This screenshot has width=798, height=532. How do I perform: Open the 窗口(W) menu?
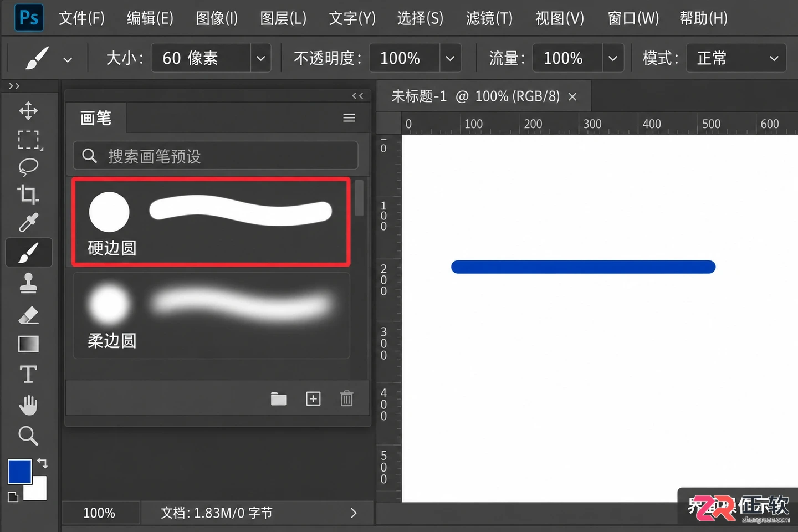633,18
